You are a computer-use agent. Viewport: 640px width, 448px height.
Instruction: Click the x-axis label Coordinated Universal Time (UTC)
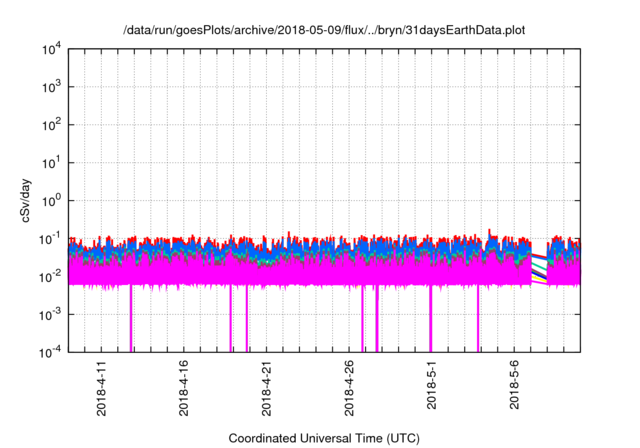point(324,438)
